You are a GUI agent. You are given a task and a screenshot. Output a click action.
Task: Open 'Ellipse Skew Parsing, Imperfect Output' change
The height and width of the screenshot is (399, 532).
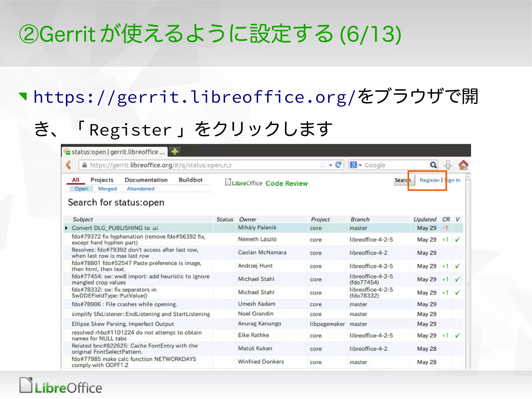(x=123, y=324)
